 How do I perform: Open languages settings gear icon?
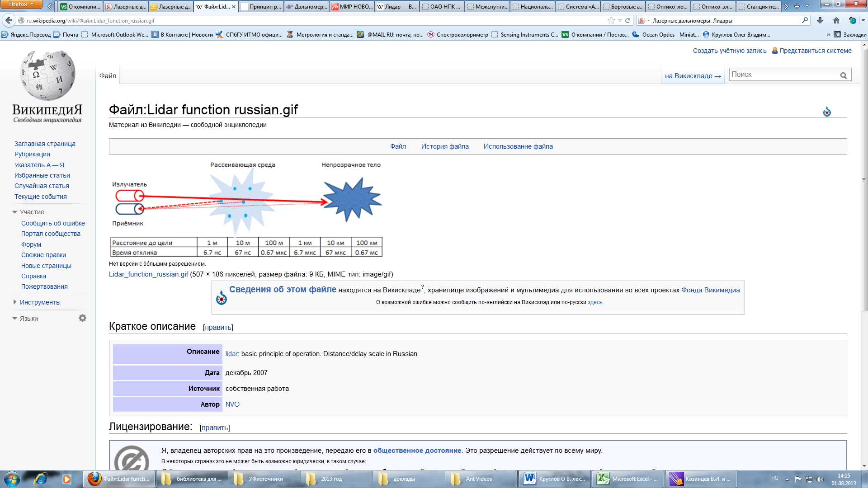[82, 318]
